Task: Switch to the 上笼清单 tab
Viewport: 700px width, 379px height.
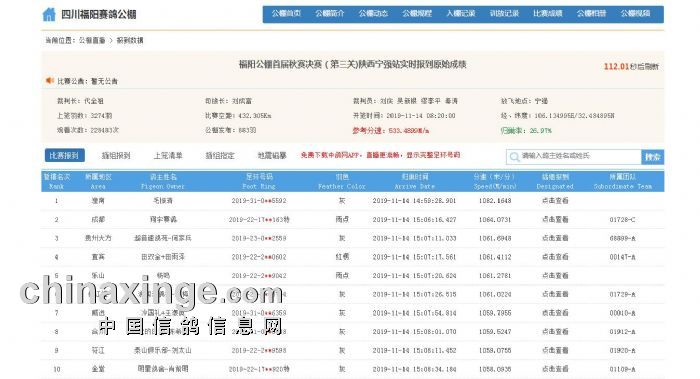Action: coord(168,155)
